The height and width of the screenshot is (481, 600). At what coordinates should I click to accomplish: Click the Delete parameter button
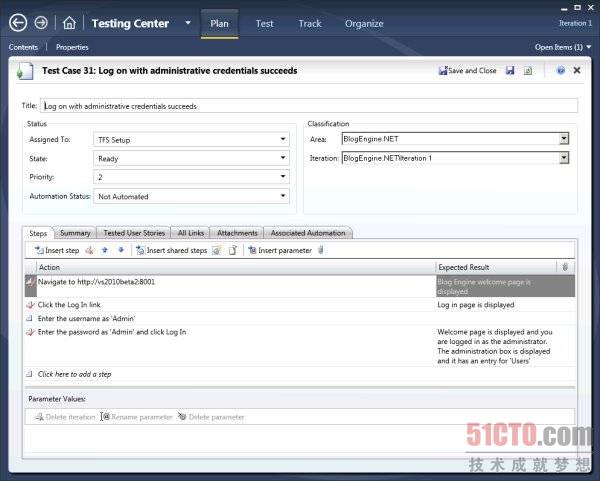(x=211, y=417)
